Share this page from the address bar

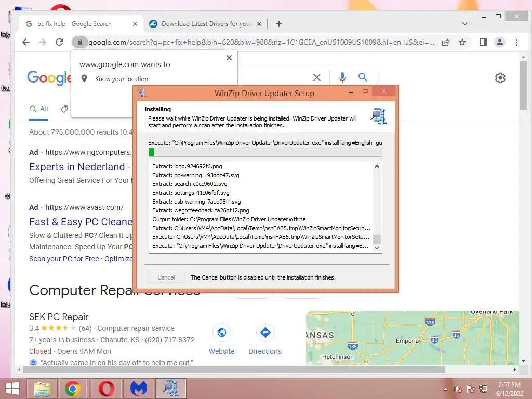(x=446, y=42)
